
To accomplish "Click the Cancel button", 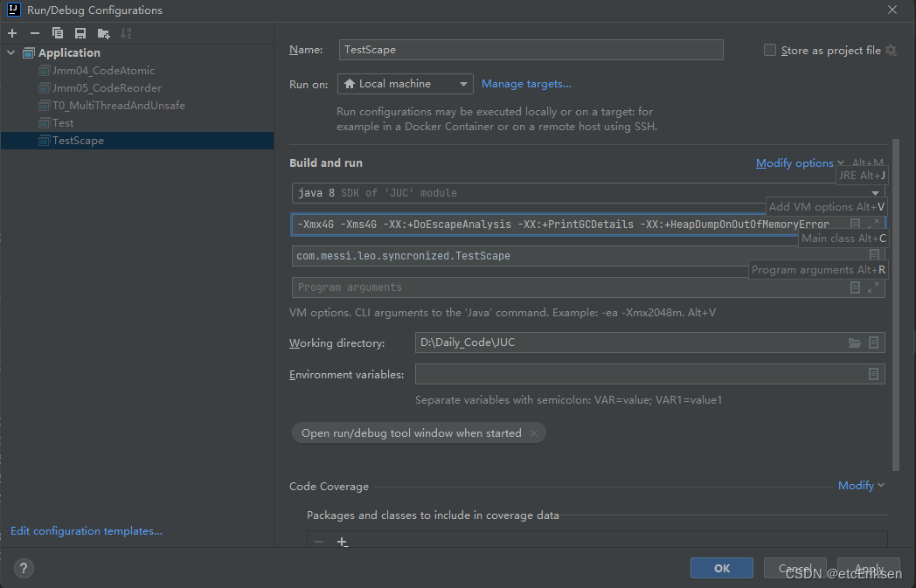I will (795, 568).
